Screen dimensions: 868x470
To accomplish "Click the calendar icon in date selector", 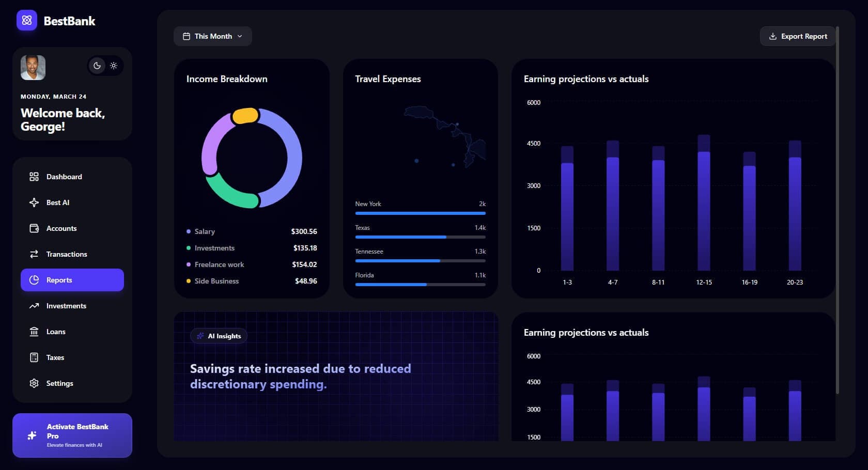I will 187,36.
